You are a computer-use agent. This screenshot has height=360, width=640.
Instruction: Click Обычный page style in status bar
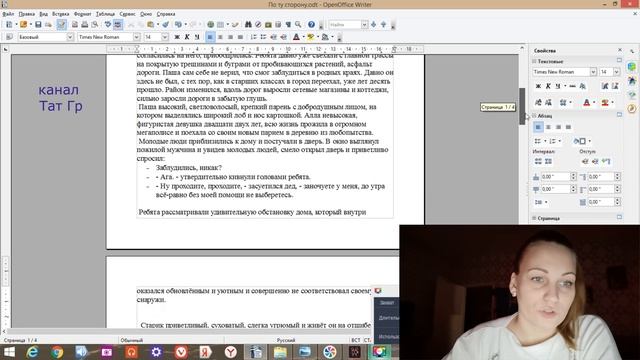tap(131, 340)
